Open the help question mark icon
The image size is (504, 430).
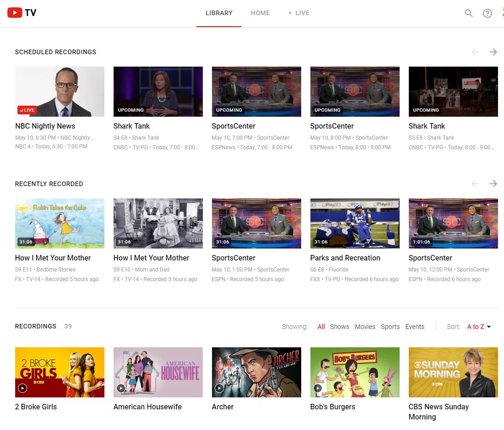[487, 13]
